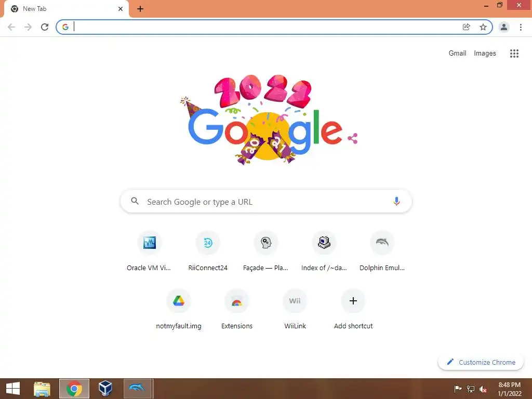Open the 2022 New Year Google doodle
This screenshot has width=532, height=399.
click(x=265, y=119)
